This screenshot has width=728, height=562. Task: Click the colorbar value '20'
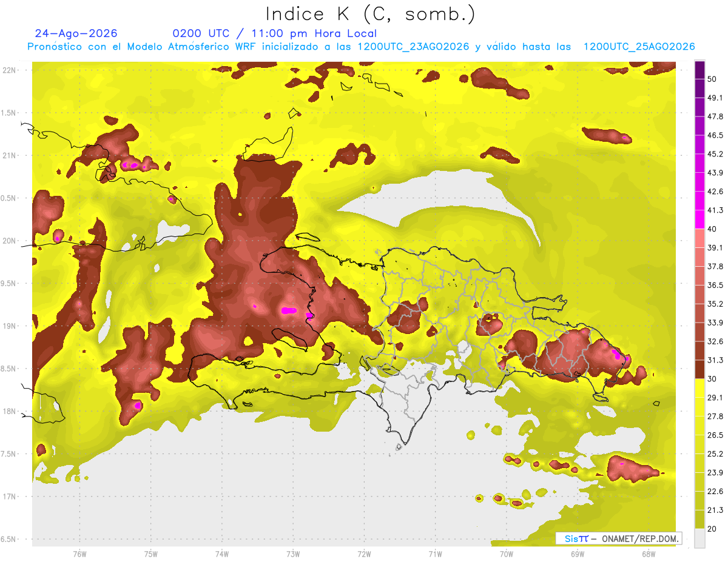point(713,529)
